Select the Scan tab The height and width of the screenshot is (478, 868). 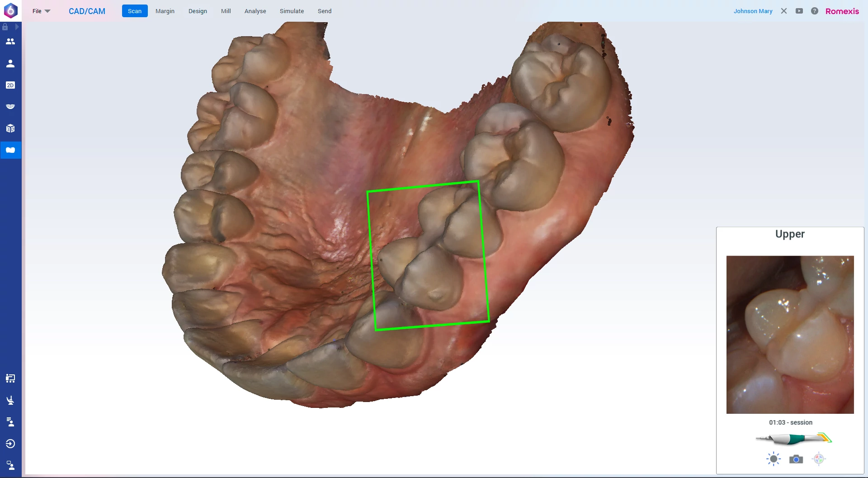135,11
